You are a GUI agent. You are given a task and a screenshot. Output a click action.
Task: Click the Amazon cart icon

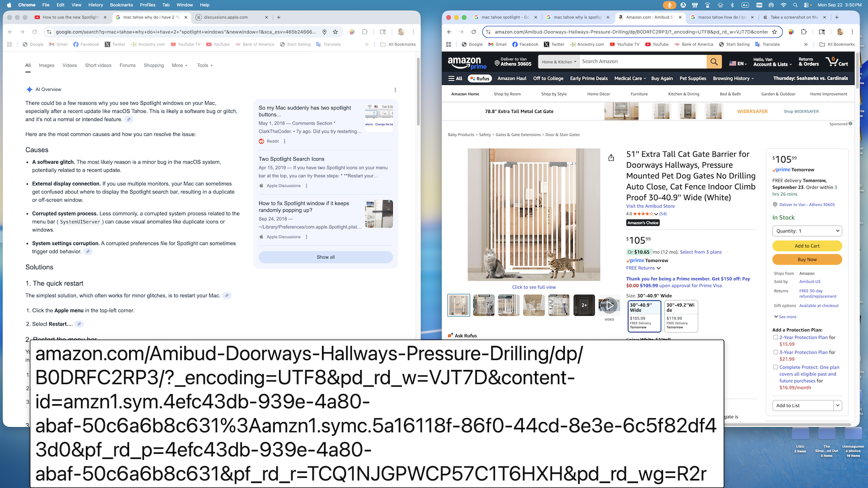click(x=836, y=62)
